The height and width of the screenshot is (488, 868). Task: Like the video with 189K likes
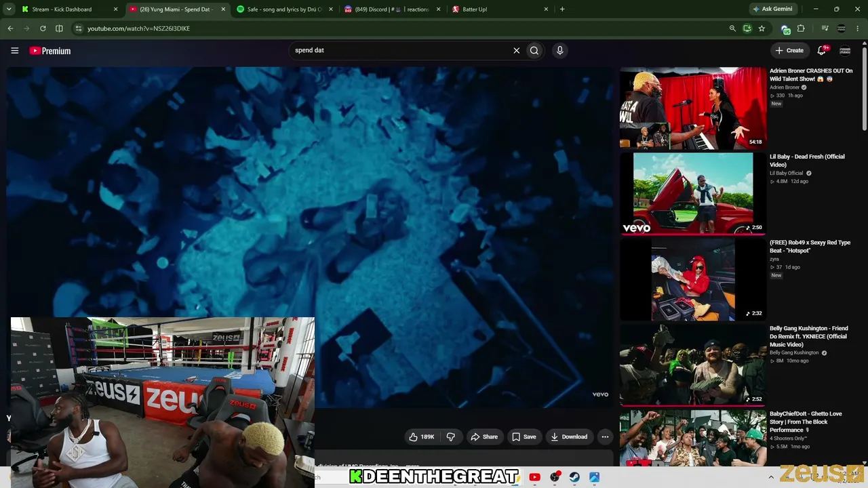coord(421,437)
